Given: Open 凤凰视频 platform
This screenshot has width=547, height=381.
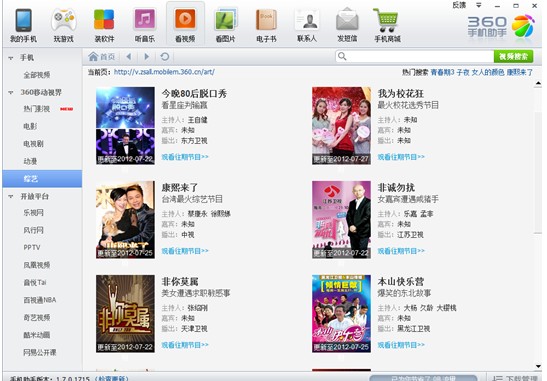Looking at the screenshot, I should click(37, 265).
